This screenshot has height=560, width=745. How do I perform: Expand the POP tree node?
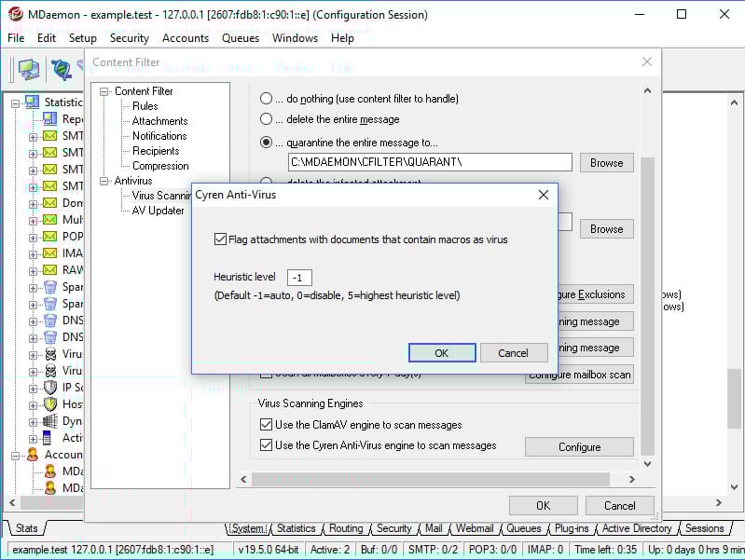click(x=33, y=238)
